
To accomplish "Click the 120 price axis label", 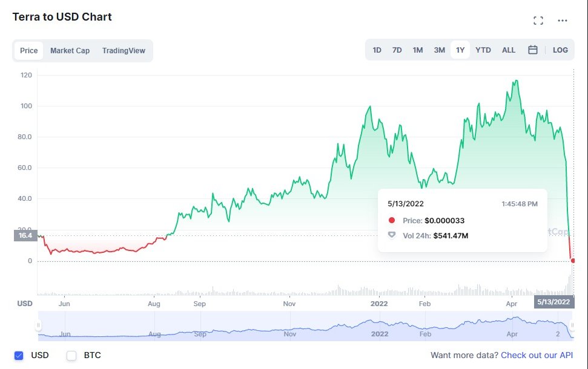I will pos(26,75).
